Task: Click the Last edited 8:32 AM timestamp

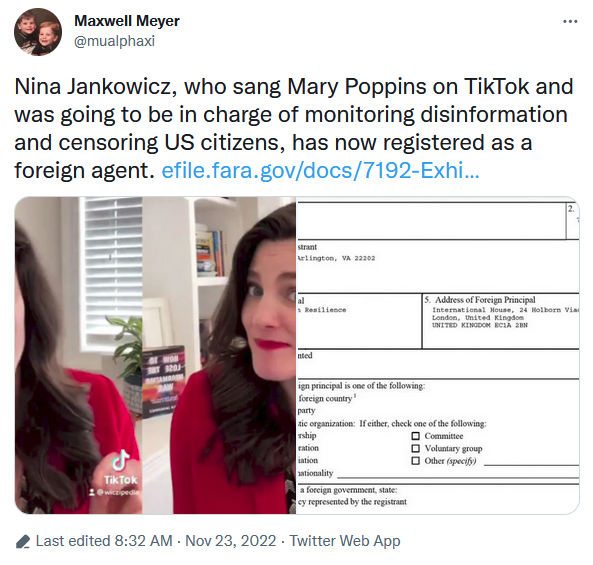Action: (x=104, y=541)
